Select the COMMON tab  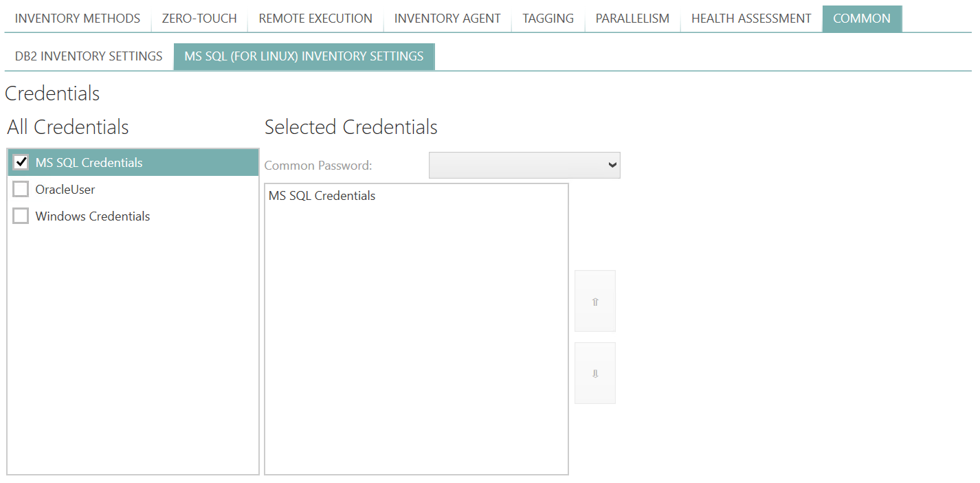pyautogui.click(x=862, y=19)
